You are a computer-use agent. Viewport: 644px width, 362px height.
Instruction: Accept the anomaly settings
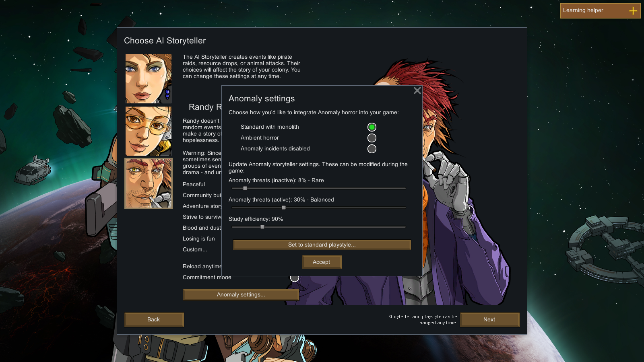click(322, 262)
